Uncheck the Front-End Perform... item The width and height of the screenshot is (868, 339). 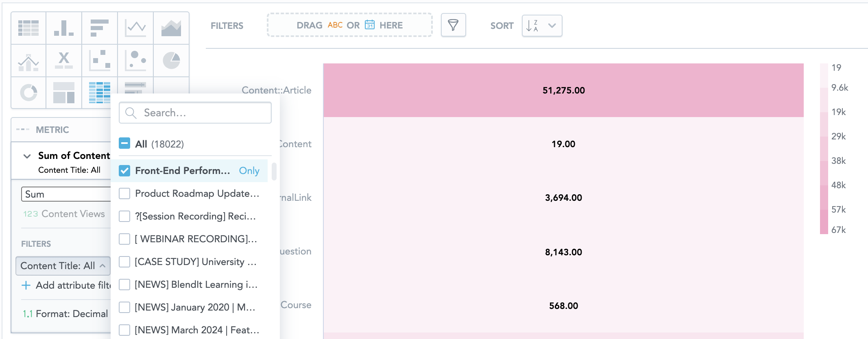(x=124, y=171)
